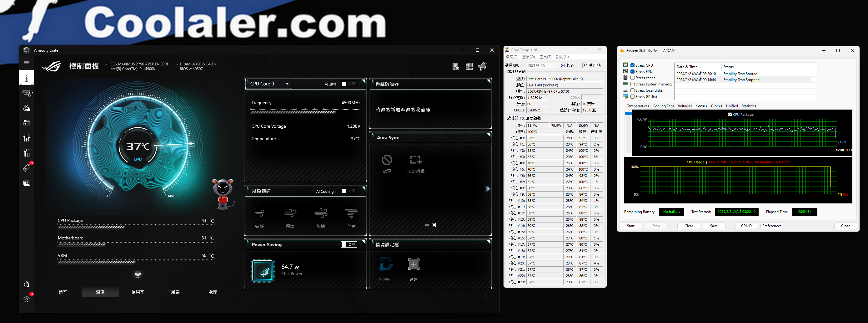The height and width of the screenshot is (323, 868).
Task: Open the Devices keyboard icon in sidebar
Action: (x=27, y=93)
